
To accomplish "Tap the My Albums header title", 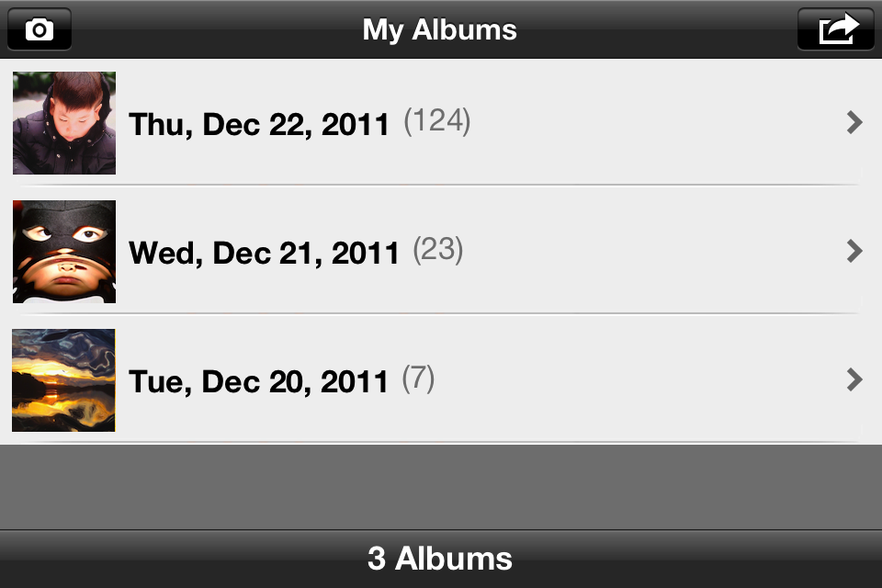I will [439, 29].
